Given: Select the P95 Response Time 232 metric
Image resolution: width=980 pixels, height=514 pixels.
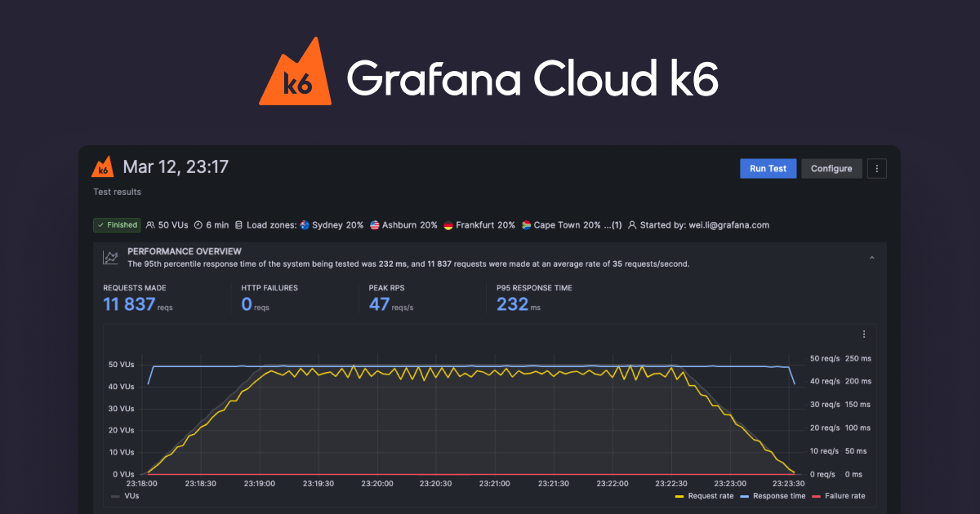Looking at the screenshot, I should 513,304.
